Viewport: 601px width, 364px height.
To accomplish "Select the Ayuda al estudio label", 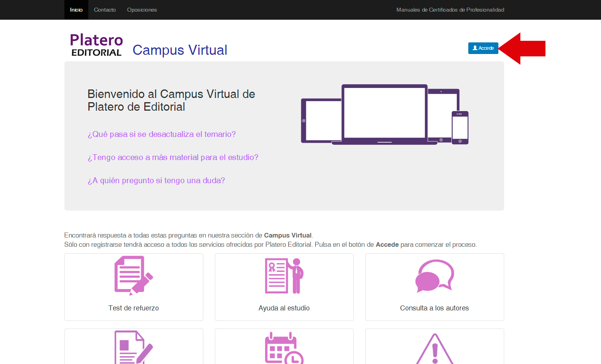I will (x=284, y=308).
